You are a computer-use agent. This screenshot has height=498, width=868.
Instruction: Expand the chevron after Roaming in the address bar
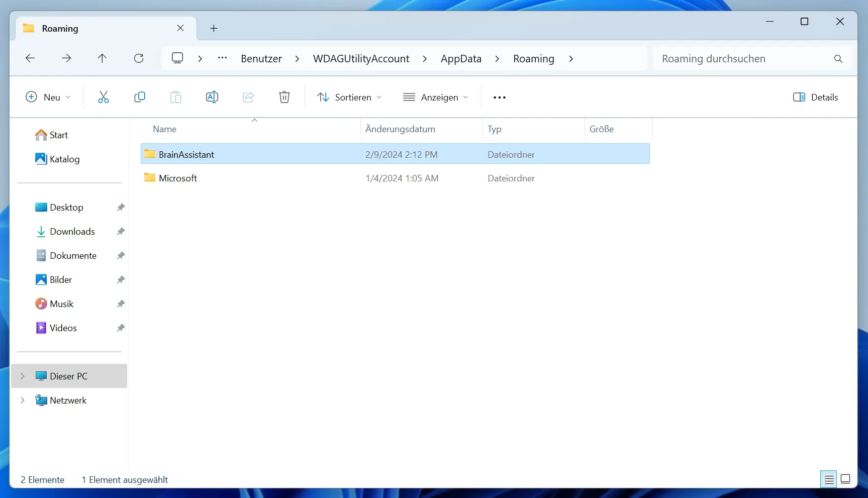(x=570, y=59)
